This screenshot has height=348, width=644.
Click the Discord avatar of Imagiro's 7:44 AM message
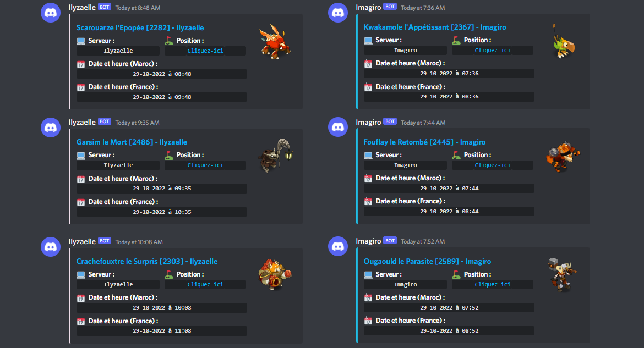pyautogui.click(x=338, y=128)
